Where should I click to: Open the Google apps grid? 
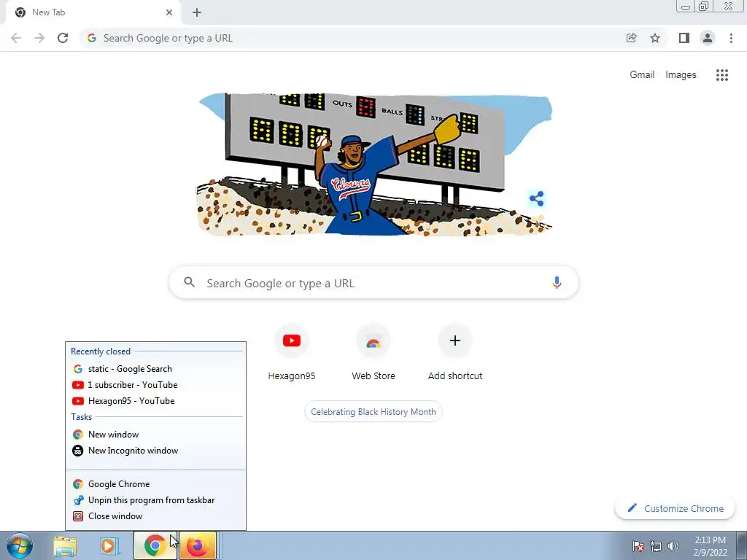721,75
